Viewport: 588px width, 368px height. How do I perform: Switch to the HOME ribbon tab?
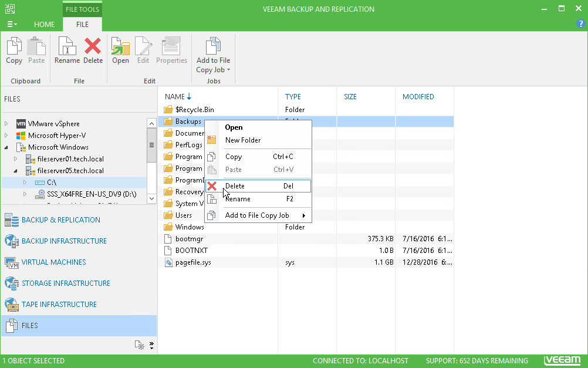[44, 25]
